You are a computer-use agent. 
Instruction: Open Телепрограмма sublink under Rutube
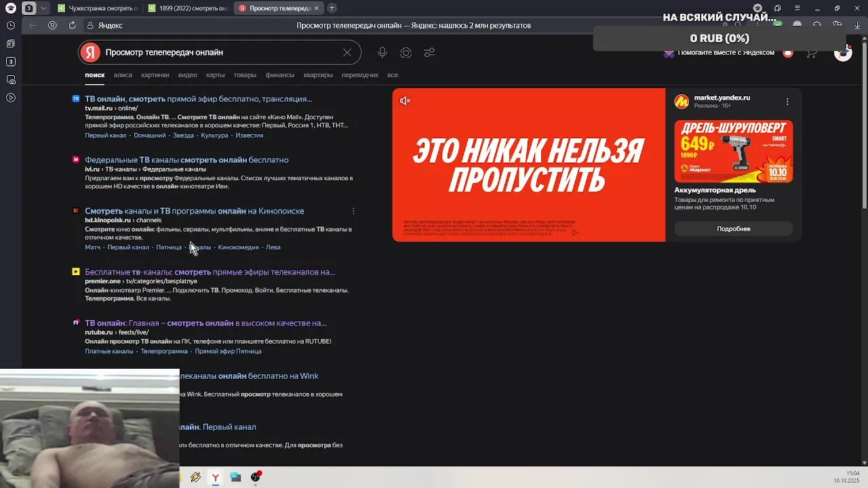click(x=164, y=351)
